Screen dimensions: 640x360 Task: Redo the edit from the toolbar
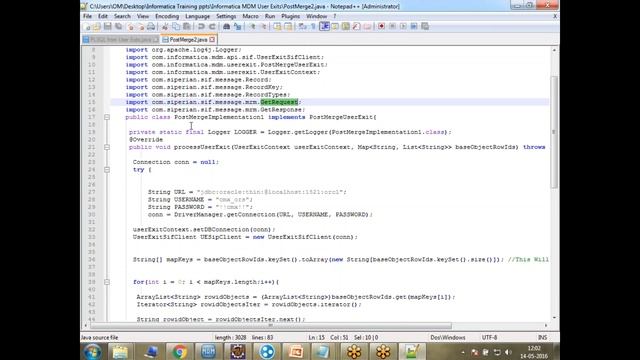212,27
